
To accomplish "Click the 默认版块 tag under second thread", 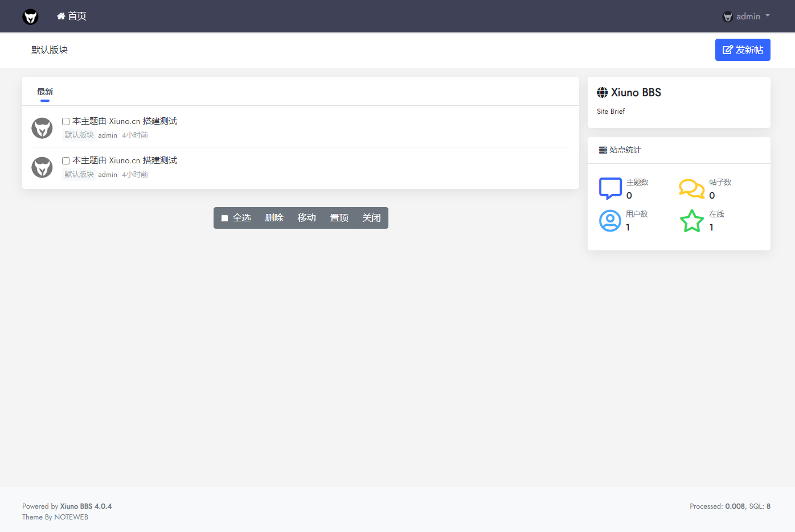I will (x=79, y=174).
